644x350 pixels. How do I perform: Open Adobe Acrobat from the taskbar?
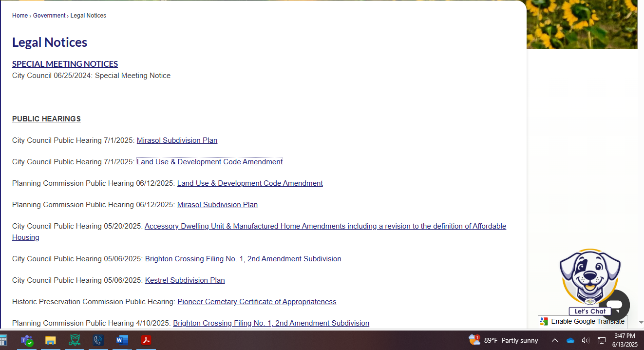(x=146, y=340)
